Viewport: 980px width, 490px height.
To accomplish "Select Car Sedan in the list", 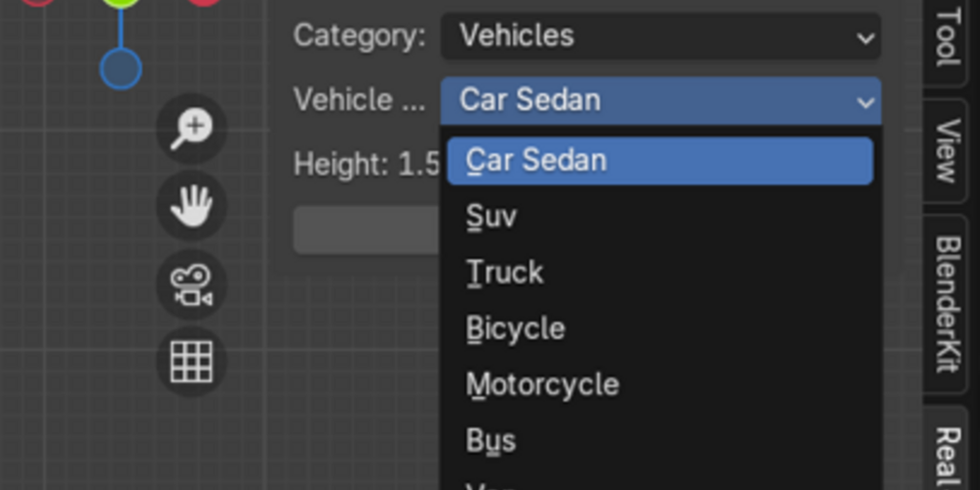I will pyautogui.click(x=659, y=161).
